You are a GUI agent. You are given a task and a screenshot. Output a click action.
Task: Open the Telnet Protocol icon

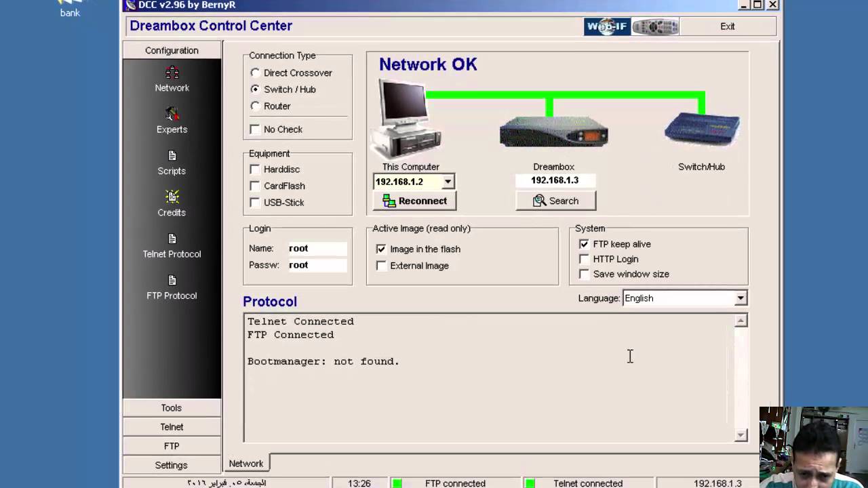pos(172,239)
